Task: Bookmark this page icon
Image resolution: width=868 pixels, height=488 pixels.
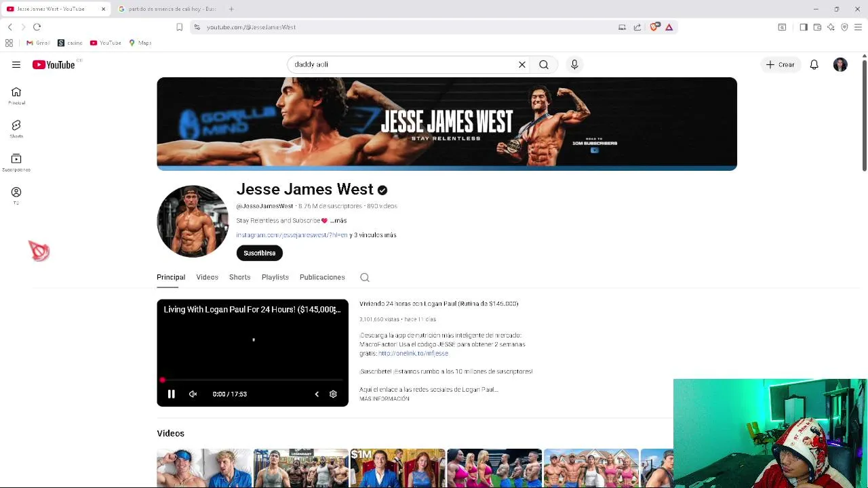Action: [x=179, y=27]
